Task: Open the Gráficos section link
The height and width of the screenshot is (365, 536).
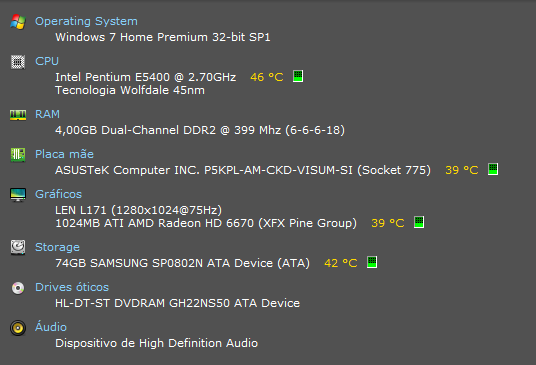Action: [58, 194]
